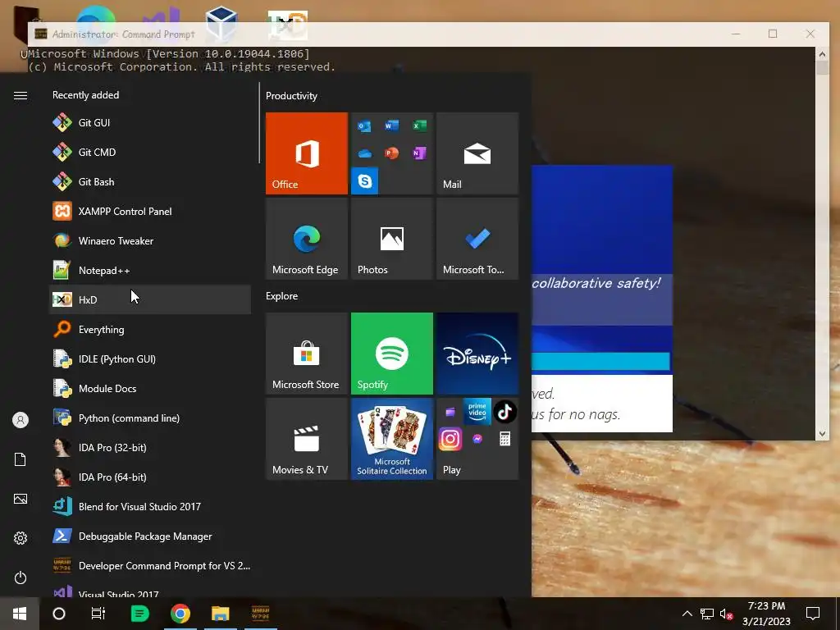
Task: Open the green notes app on taskbar
Action: tap(140, 614)
